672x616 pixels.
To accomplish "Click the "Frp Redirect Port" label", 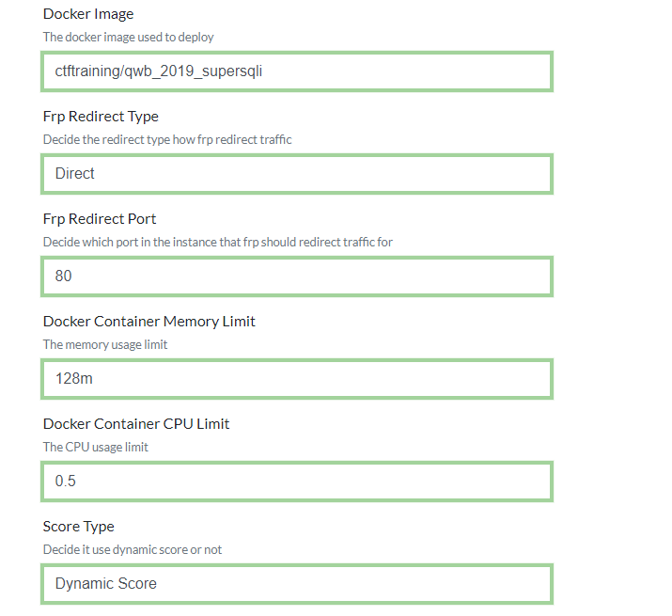I will coord(100,219).
